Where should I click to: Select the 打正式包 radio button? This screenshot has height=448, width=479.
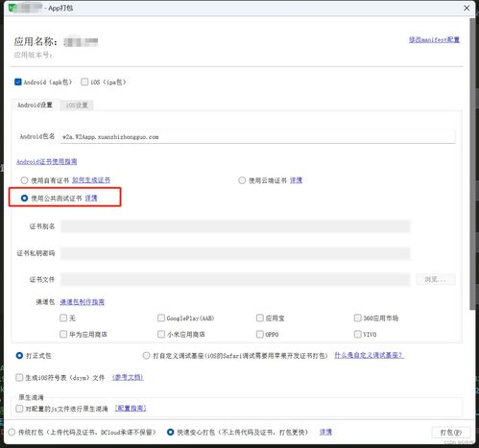(19, 356)
